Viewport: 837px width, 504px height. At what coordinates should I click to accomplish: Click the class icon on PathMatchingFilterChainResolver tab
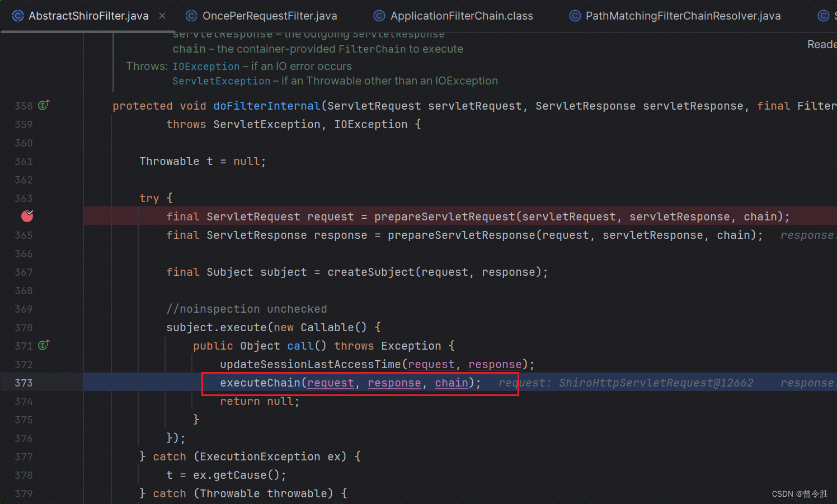point(575,16)
